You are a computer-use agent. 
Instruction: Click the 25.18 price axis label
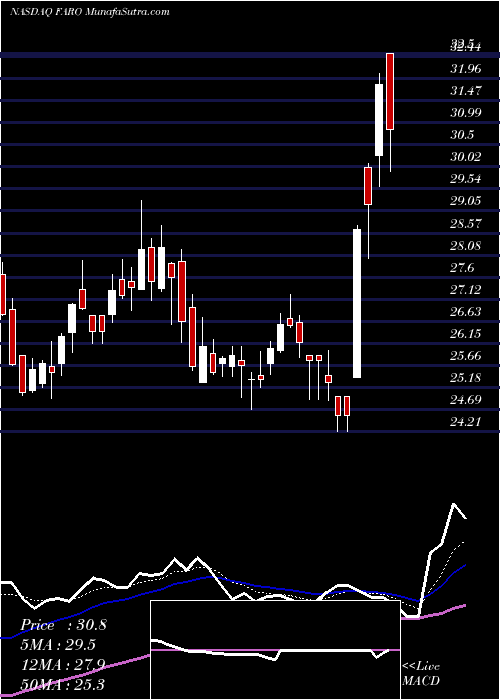coord(466,378)
